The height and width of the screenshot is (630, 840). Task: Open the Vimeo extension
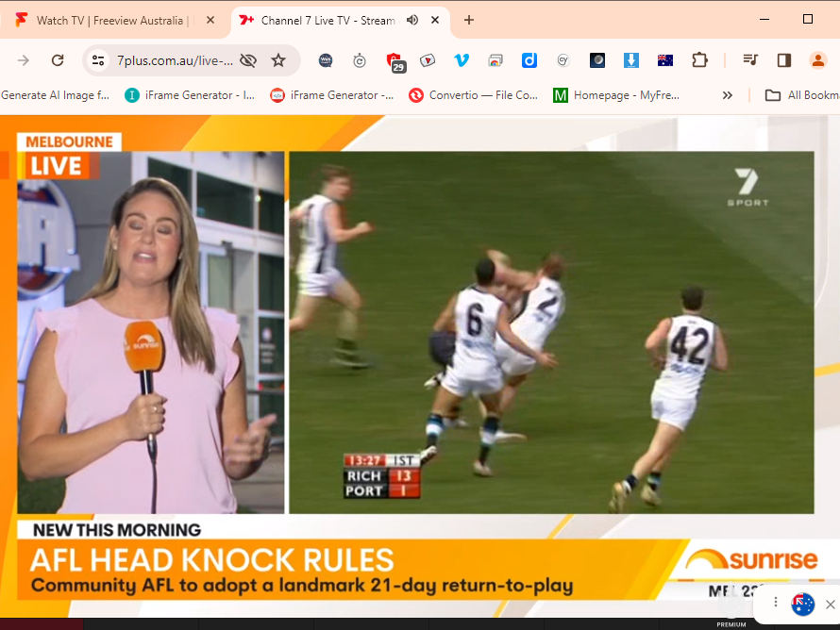click(462, 60)
